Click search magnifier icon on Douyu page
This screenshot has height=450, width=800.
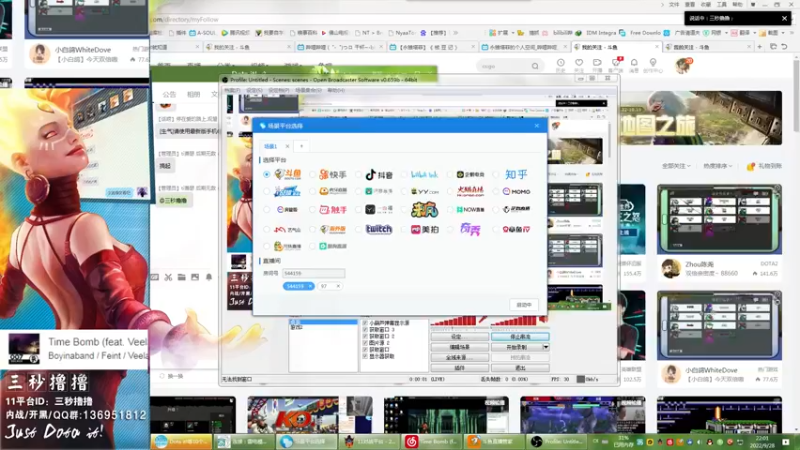[x=535, y=66]
